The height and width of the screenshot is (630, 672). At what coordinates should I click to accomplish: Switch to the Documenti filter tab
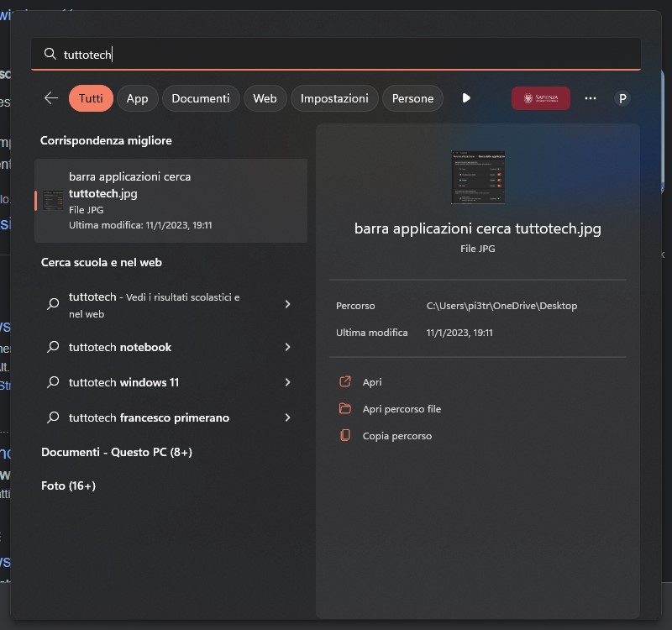[200, 98]
